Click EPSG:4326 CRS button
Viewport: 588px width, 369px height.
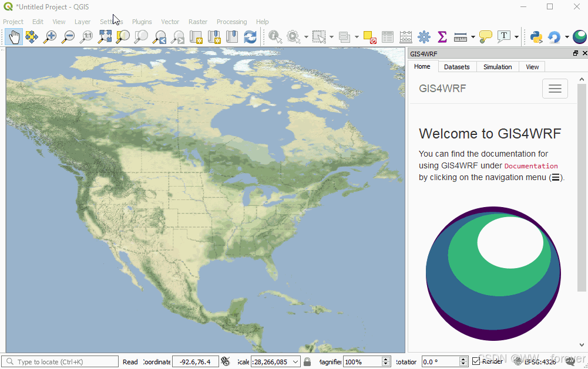pos(535,361)
